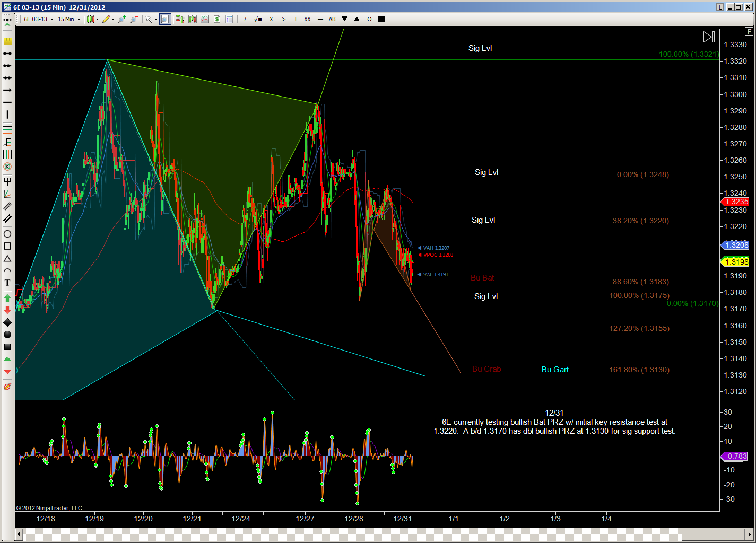Open the 15 Min interval dropdown

point(69,19)
